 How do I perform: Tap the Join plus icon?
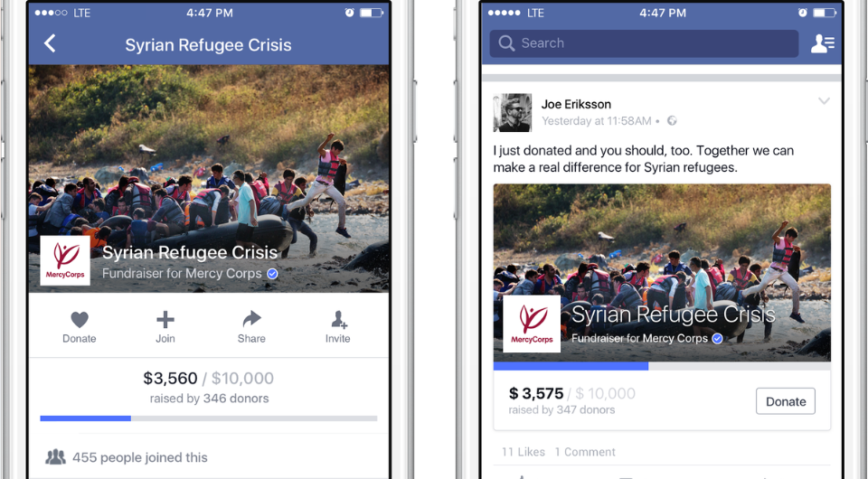tap(165, 319)
